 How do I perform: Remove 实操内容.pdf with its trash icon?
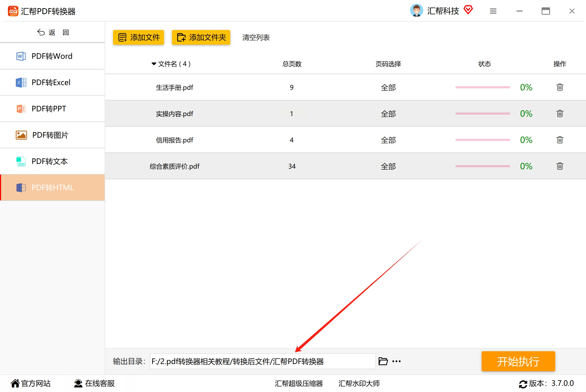click(560, 114)
